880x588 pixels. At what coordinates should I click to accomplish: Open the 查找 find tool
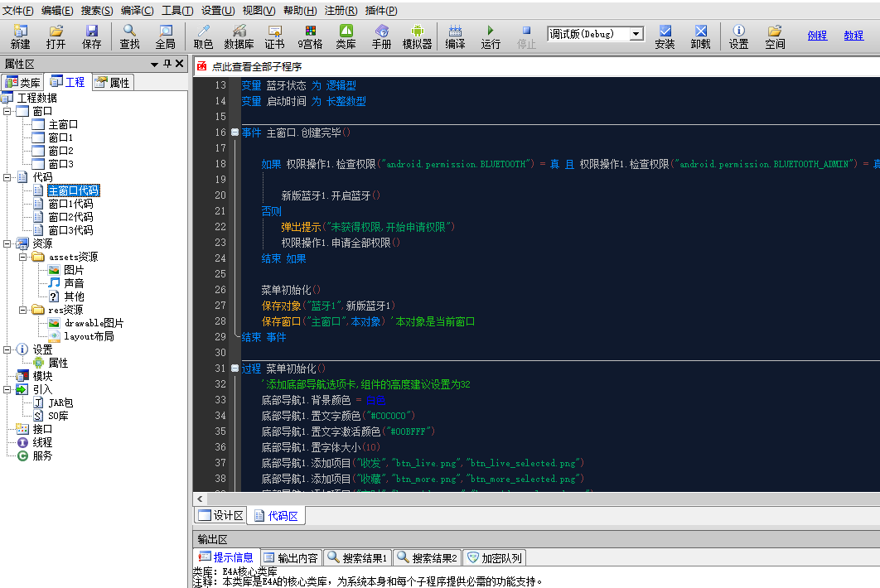point(129,36)
